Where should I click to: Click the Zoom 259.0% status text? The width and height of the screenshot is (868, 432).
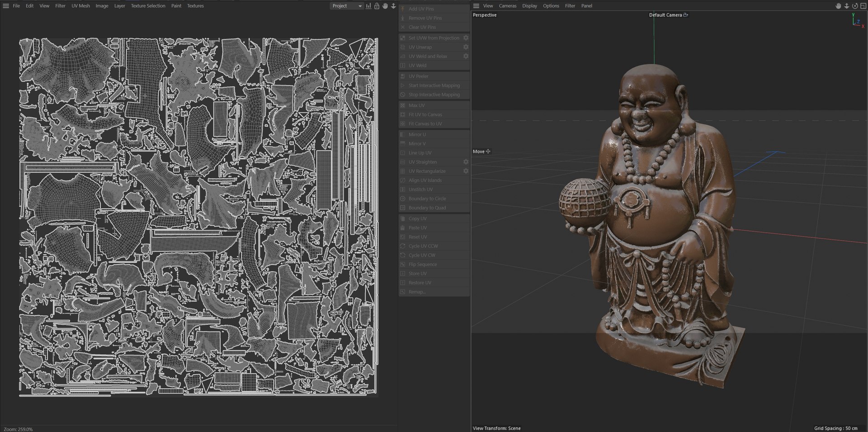pos(18,429)
